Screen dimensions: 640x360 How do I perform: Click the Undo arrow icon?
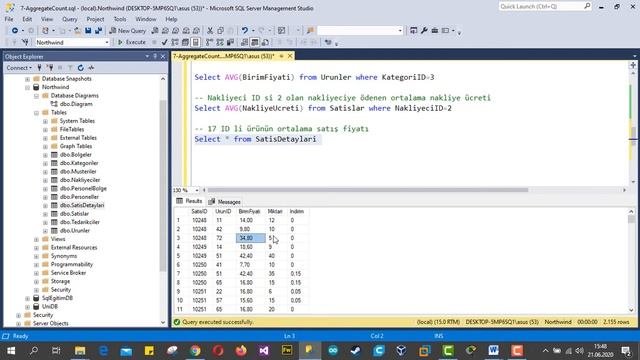[244, 31]
